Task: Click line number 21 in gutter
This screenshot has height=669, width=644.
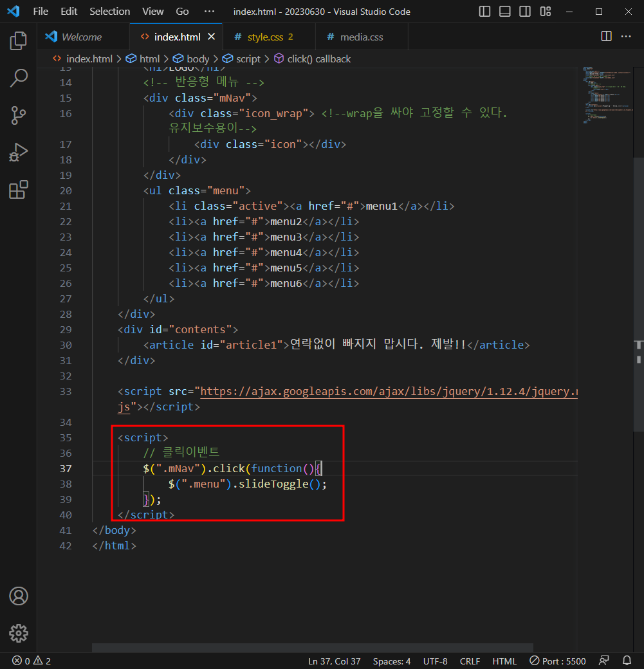Action: pos(66,206)
